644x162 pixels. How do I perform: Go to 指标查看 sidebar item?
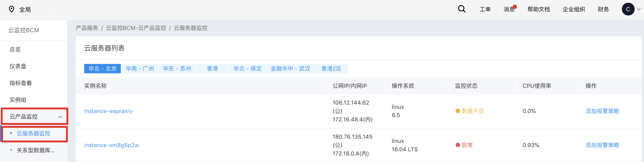point(20,83)
